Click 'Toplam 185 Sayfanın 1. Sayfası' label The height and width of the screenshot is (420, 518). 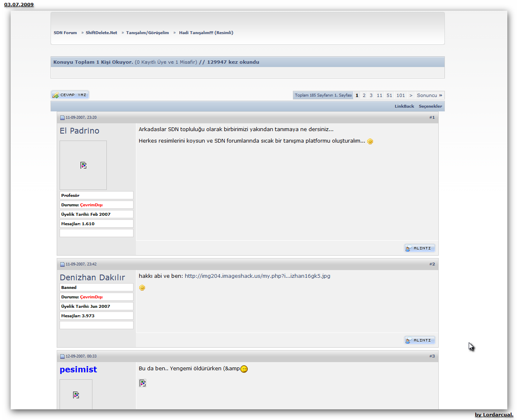[323, 95]
